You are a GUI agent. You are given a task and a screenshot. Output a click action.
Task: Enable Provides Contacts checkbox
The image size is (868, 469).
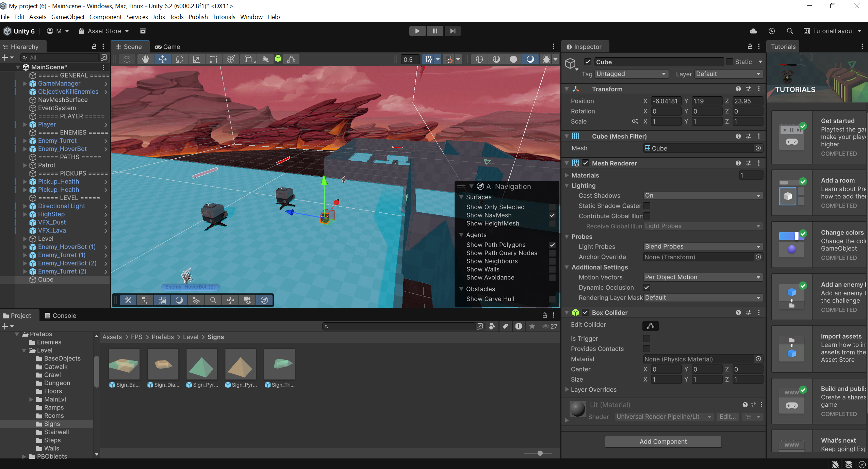pyautogui.click(x=646, y=349)
